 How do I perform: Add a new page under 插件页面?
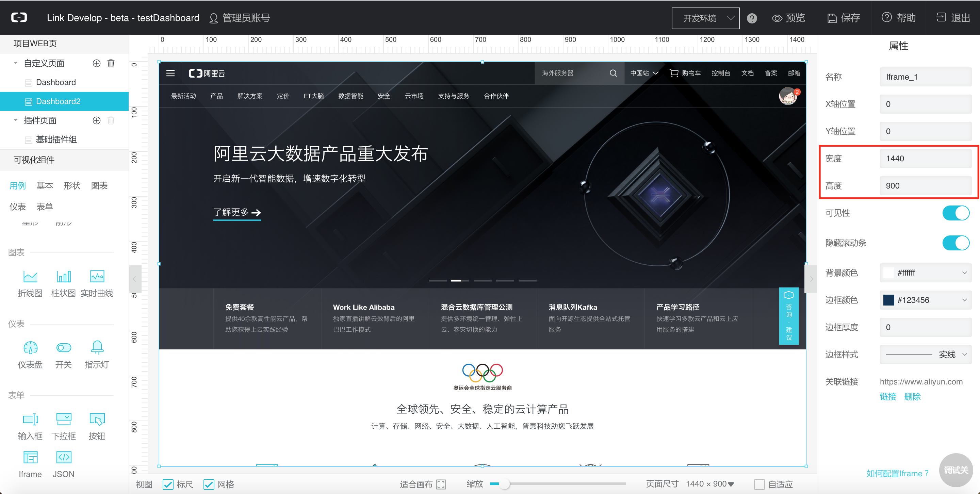point(97,120)
